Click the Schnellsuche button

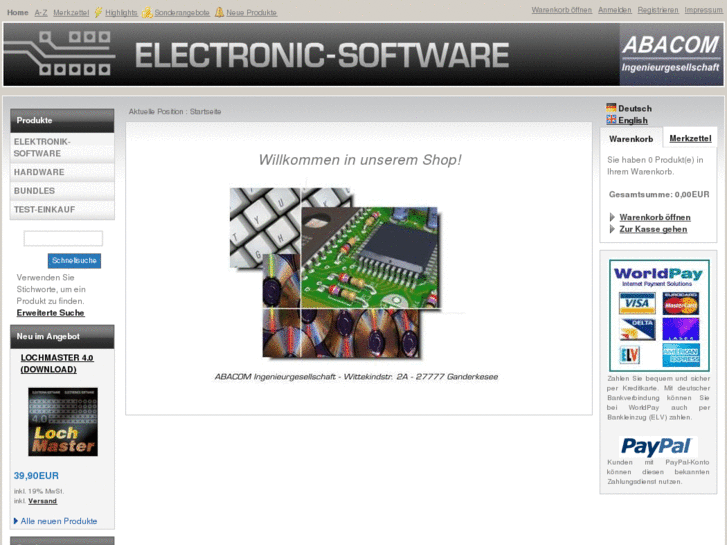click(74, 261)
